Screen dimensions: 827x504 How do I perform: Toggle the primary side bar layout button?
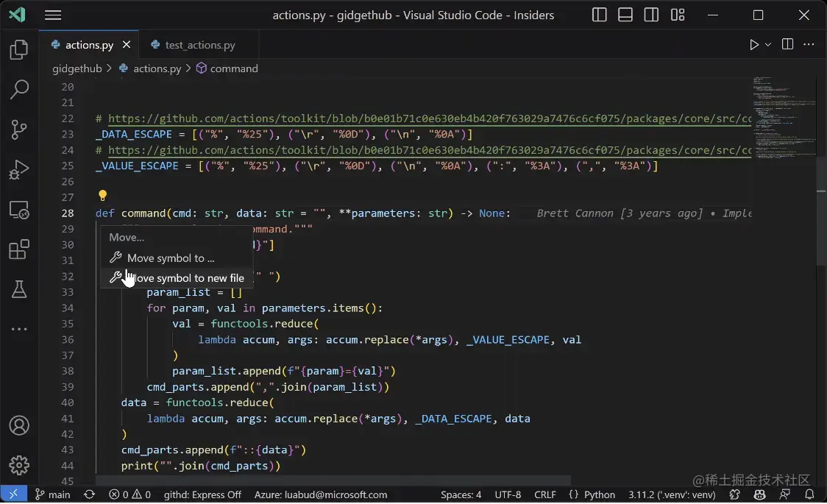point(599,15)
